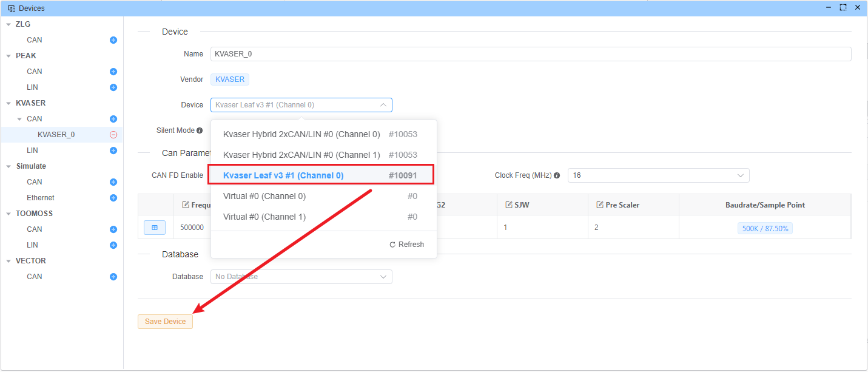Collapse the KVASER vendor group

8,103
